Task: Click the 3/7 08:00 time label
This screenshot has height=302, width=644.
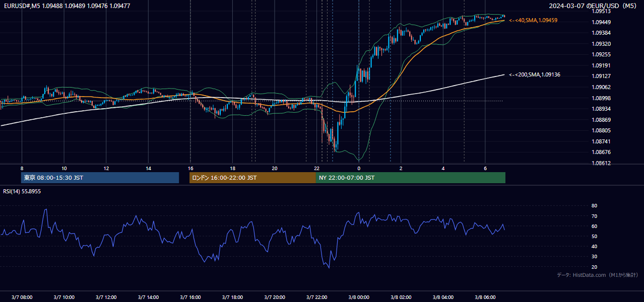Action: point(22,297)
